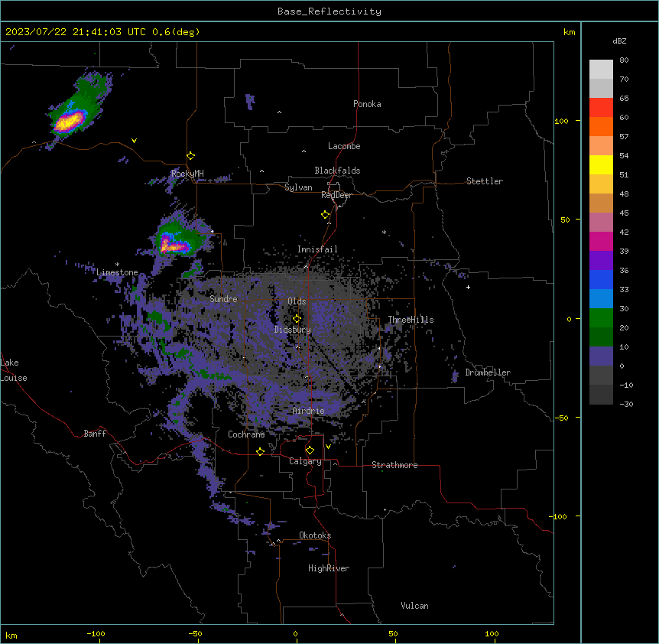Screen dimensions: 659x644
Task: Click the royal blue 33–36 dBZ swatch
Action: [x=601, y=279]
